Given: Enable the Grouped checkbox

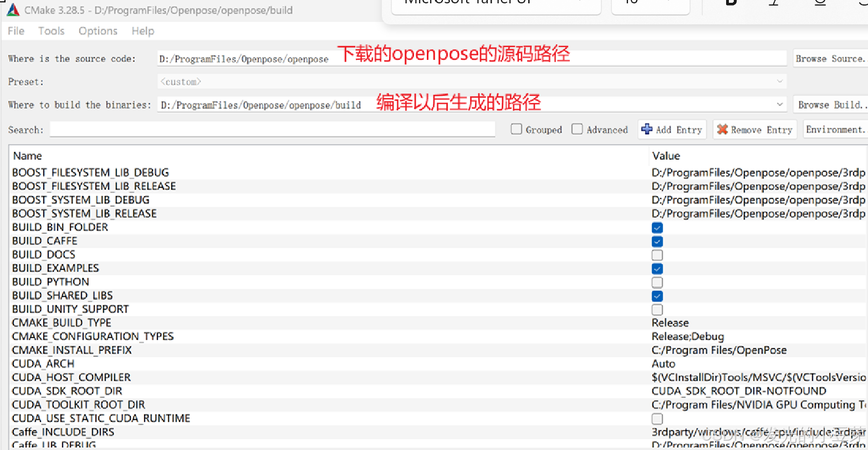Looking at the screenshot, I should (x=517, y=129).
